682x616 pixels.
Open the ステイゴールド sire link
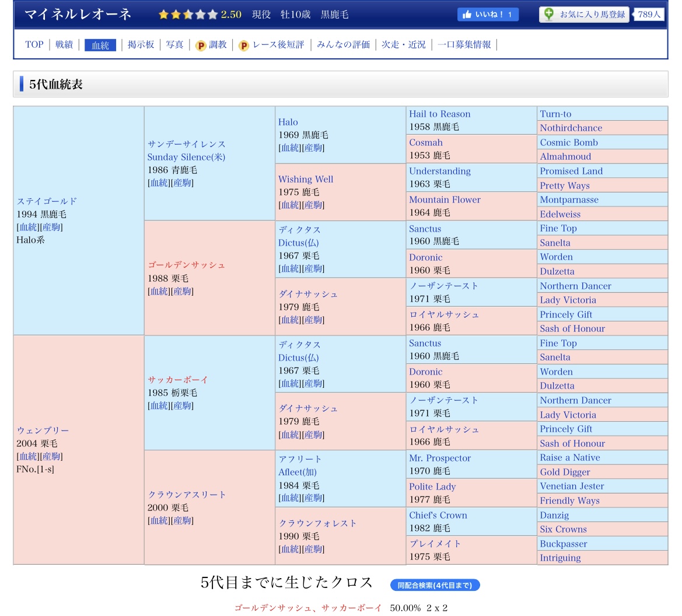47,201
